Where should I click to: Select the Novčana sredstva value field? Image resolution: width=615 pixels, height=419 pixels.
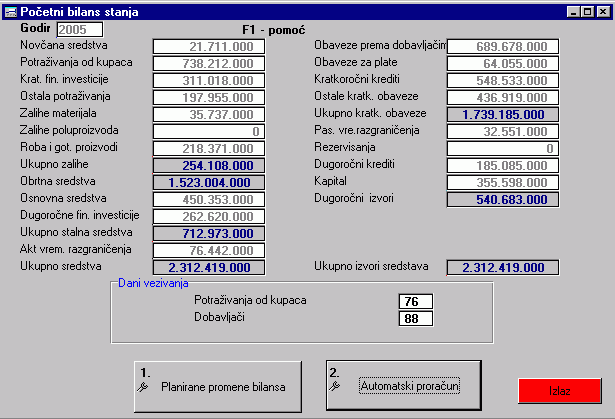[209, 46]
